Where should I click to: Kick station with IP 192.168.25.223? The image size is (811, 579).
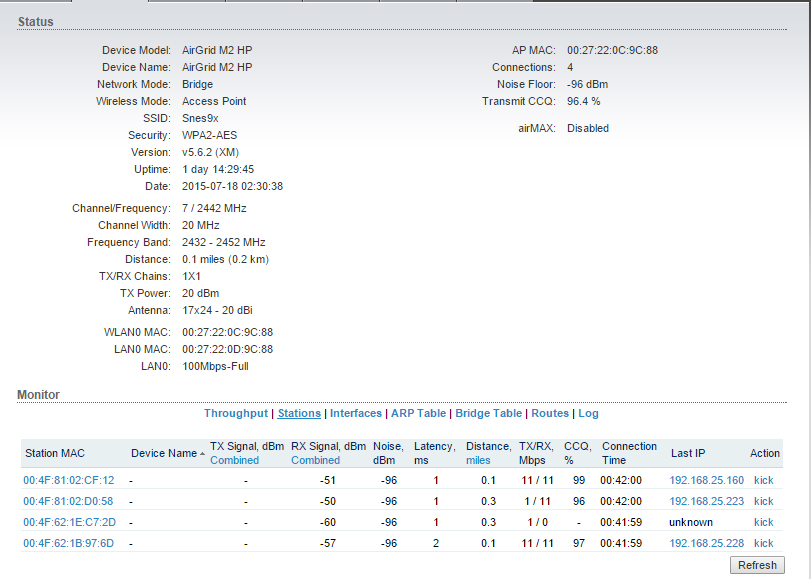[763, 501]
